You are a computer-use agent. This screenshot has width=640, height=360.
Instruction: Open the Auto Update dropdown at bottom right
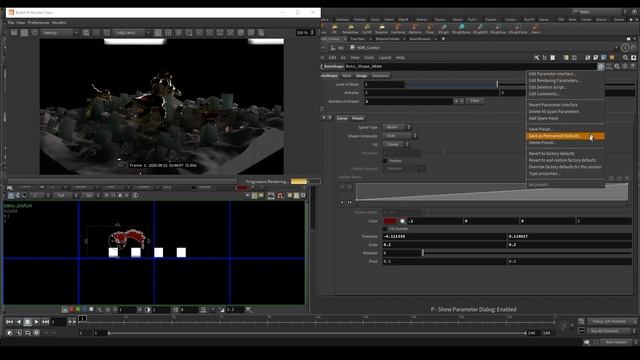tap(618, 342)
